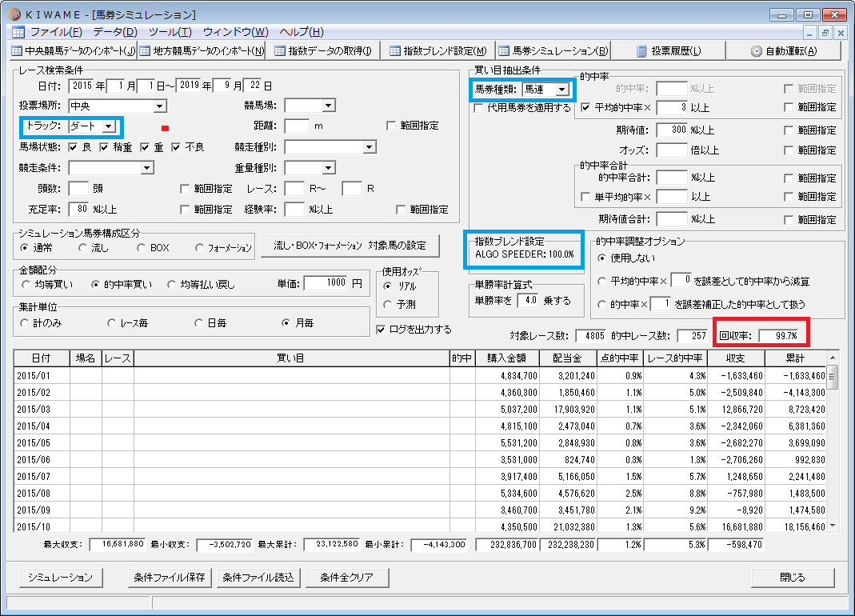The height and width of the screenshot is (616, 855).
Task: Select the 流し radio button
Action: tap(82, 248)
